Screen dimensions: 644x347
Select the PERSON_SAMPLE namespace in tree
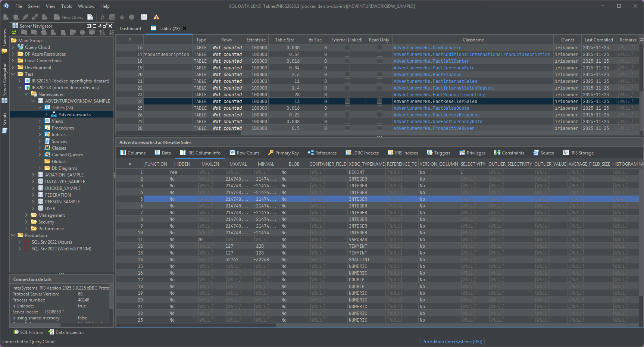pyautogui.click(x=62, y=202)
